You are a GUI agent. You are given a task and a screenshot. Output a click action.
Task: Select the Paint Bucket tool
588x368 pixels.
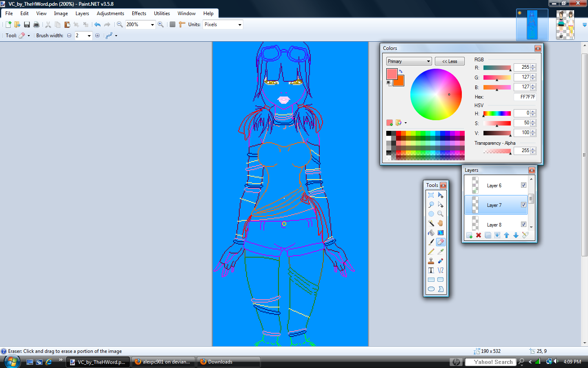(431, 233)
